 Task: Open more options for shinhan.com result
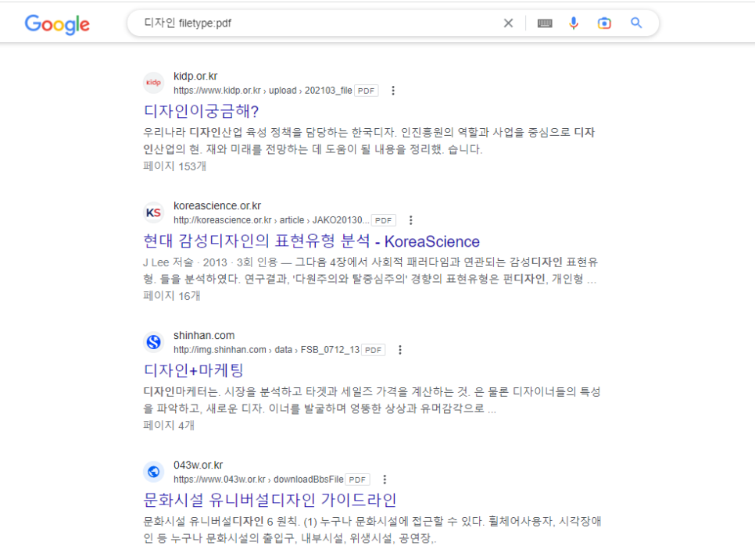pyautogui.click(x=400, y=350)
